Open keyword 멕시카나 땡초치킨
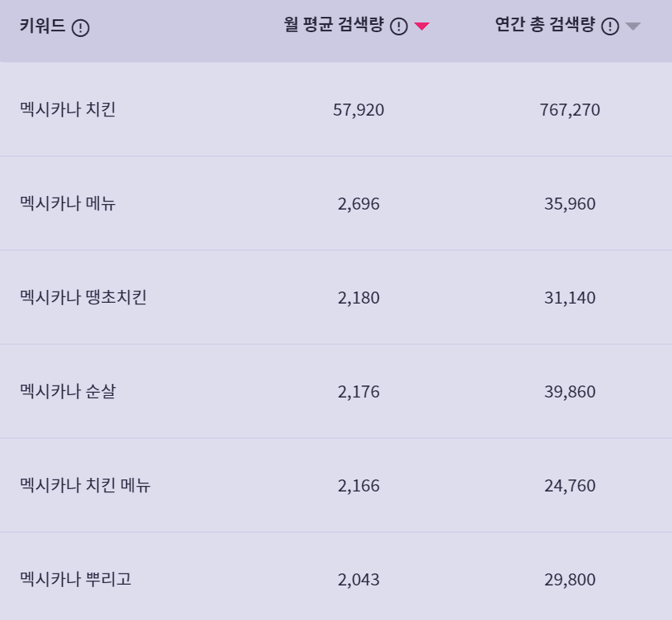The width and height of the screenshot is (672, 620). point(83,298)
